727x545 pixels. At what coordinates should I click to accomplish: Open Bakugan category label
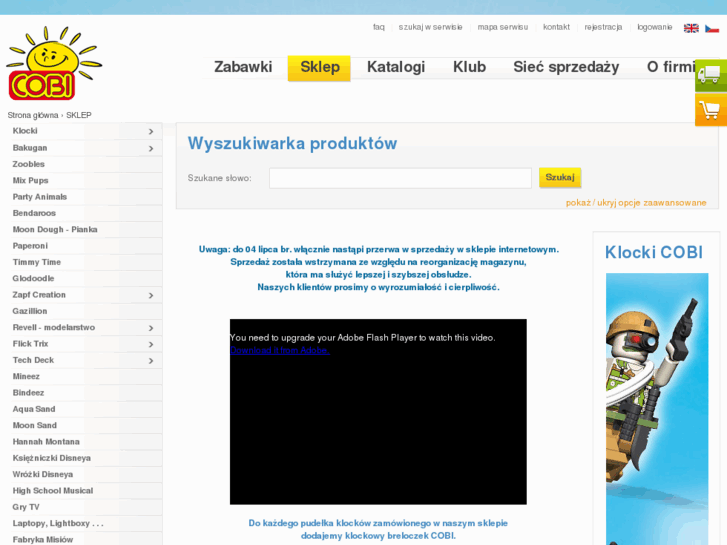click(30, 148)
